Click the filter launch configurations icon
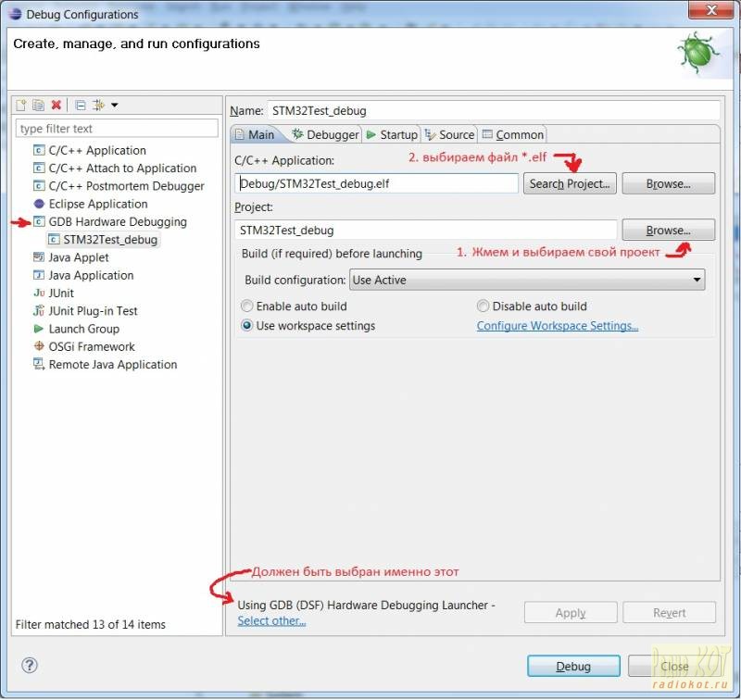This screenshot has width=741, height=700. pos(98,106)
